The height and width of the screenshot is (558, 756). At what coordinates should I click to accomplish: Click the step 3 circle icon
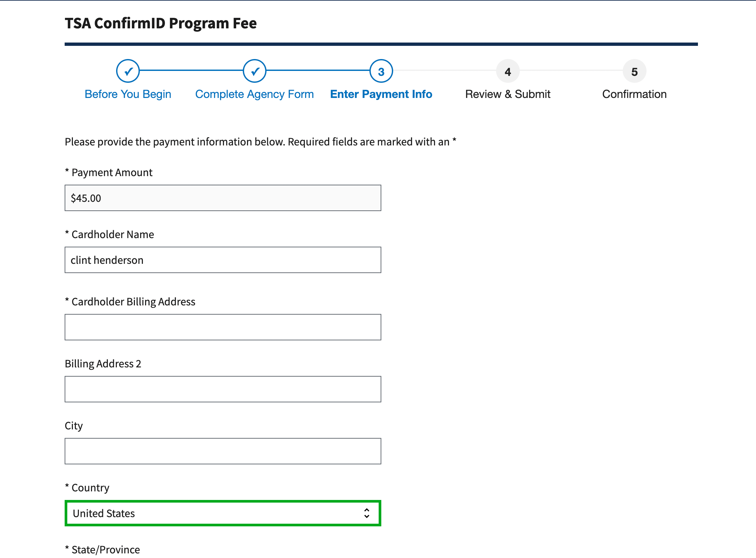(x=381, y=71)
